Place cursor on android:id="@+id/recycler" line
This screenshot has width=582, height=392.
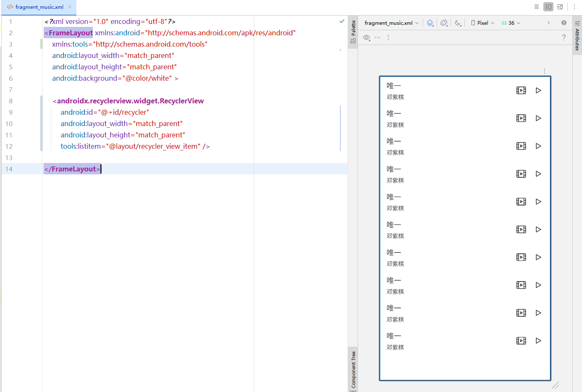105,112
